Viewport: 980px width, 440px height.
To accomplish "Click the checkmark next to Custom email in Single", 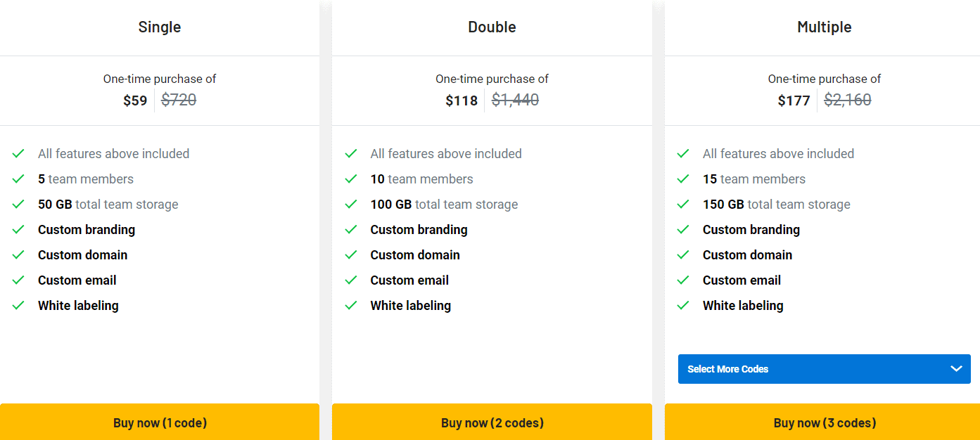I will 18,280.
